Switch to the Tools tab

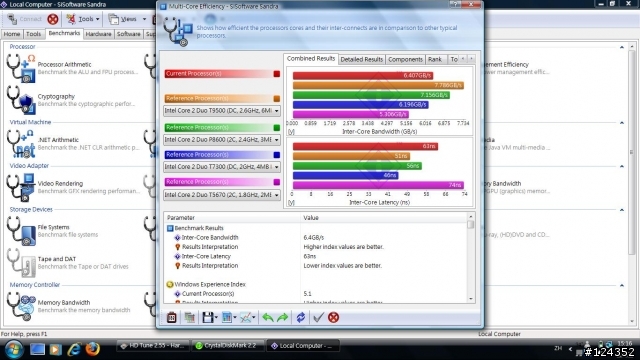pyautogui.click(x=33, y=34)
